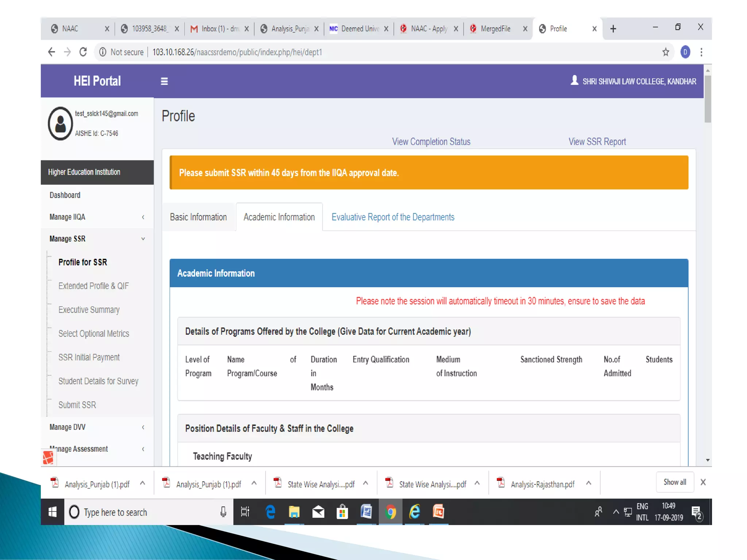Switch to the Basic Information tab
Viewport: 747px width, 560px height.
(x=198, y=217)
